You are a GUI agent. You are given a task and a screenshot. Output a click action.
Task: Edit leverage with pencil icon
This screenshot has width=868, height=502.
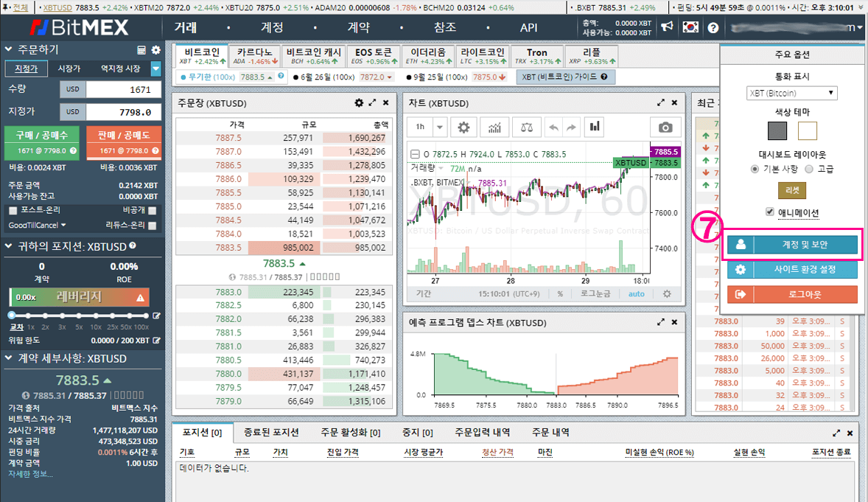click(157, 316)
